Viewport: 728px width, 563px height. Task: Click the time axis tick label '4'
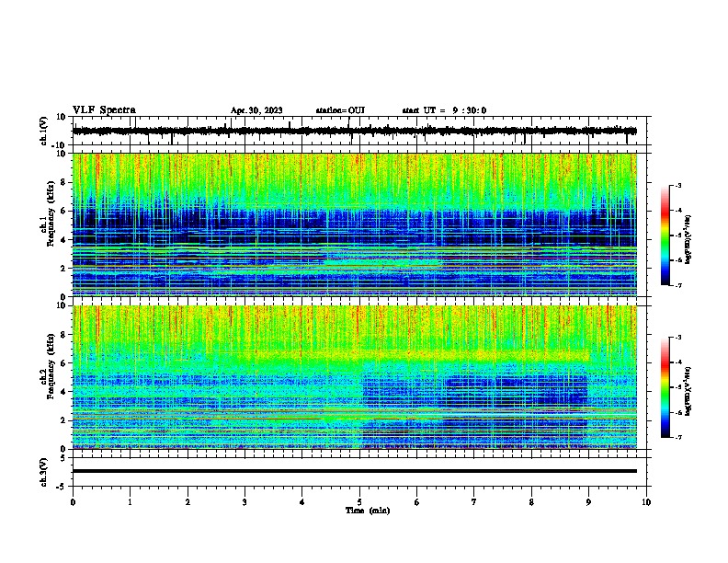pyautogui.click(x=302, y=502)
